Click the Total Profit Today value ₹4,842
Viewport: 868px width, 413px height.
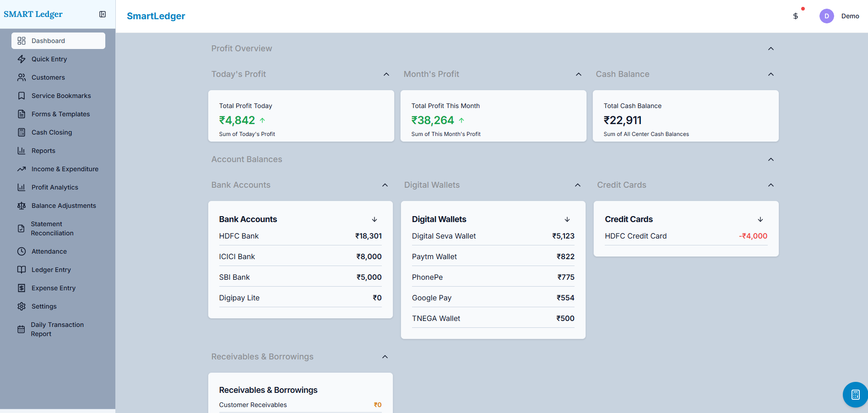tap(237, 120)
